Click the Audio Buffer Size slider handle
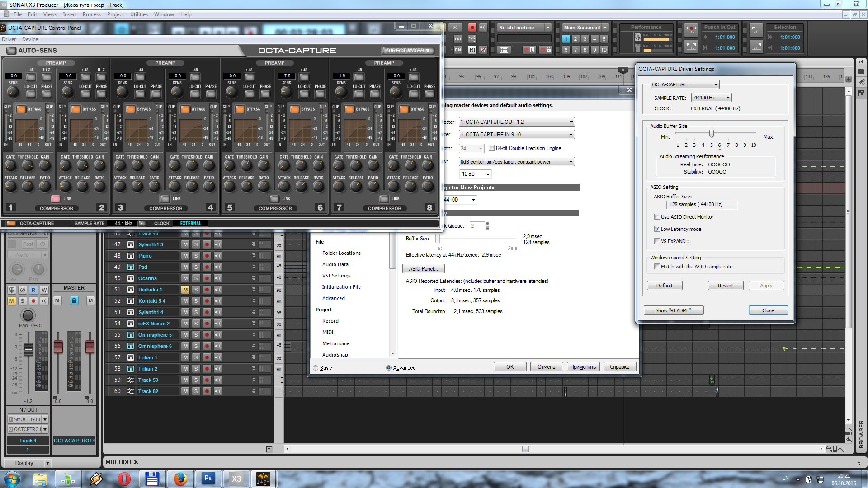The height and width of the screenshot is (488, 868). coord(712,134)
